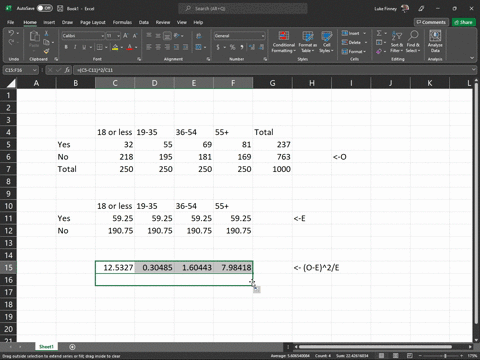The width and height of the screenshot is (480, 360).
Task: Switch to the Formulas tab
Action: pos(122,22)
